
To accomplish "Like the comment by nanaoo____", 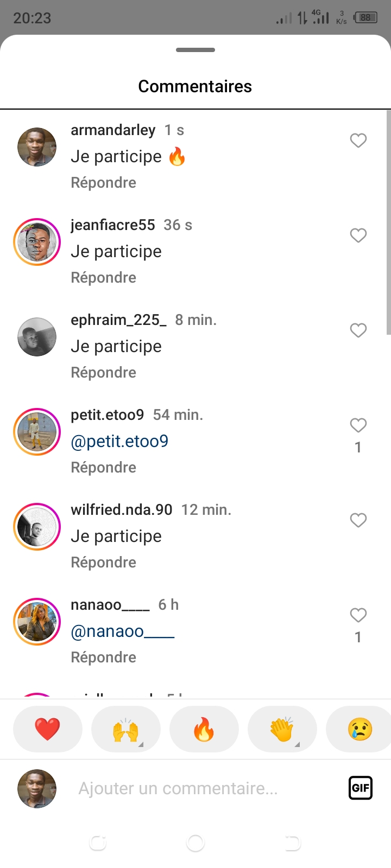I will pos(358,615).
